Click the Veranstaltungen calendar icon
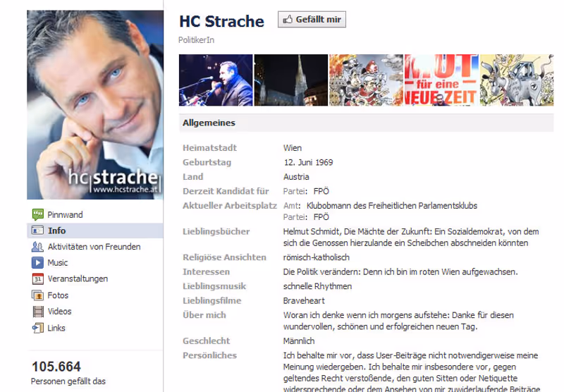Screen dimensions: 564x392 click(x=38, y=278)
